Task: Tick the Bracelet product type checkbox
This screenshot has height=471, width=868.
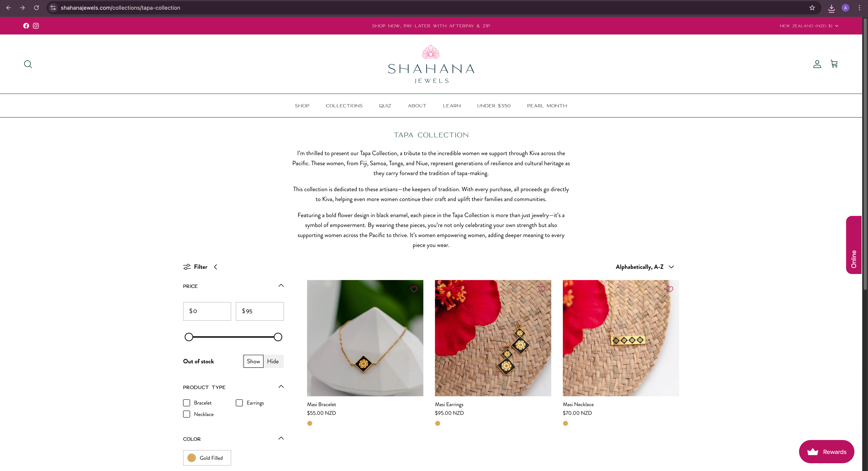Action: coord(186,403)
